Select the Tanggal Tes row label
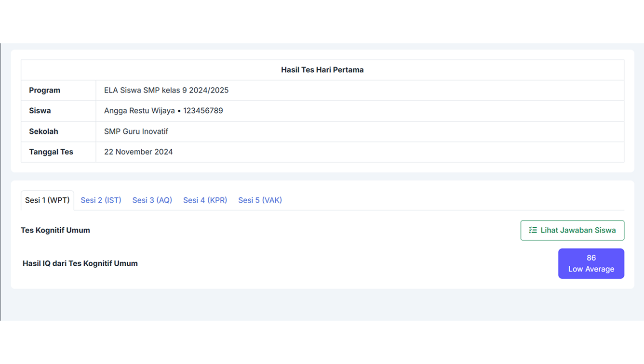 coord(51,152)
